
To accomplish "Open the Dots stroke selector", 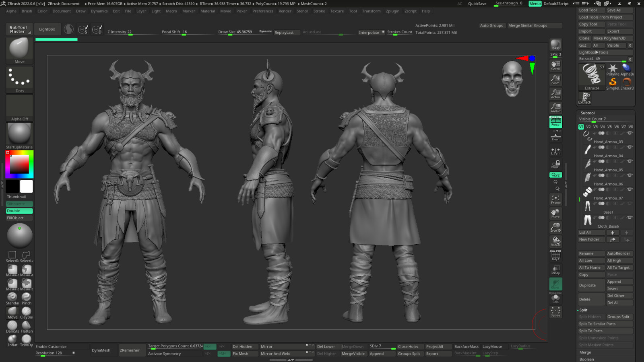I will coord(19,79).
